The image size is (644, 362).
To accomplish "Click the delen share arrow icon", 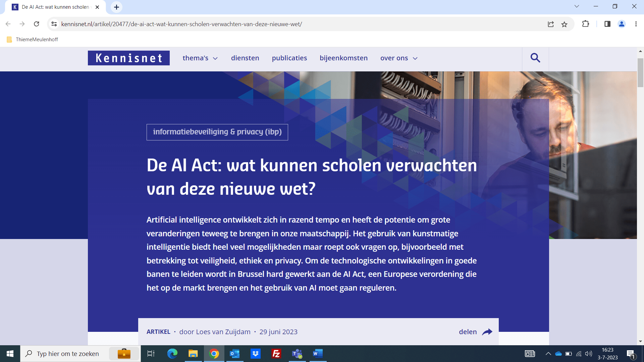I will [487, 332].
